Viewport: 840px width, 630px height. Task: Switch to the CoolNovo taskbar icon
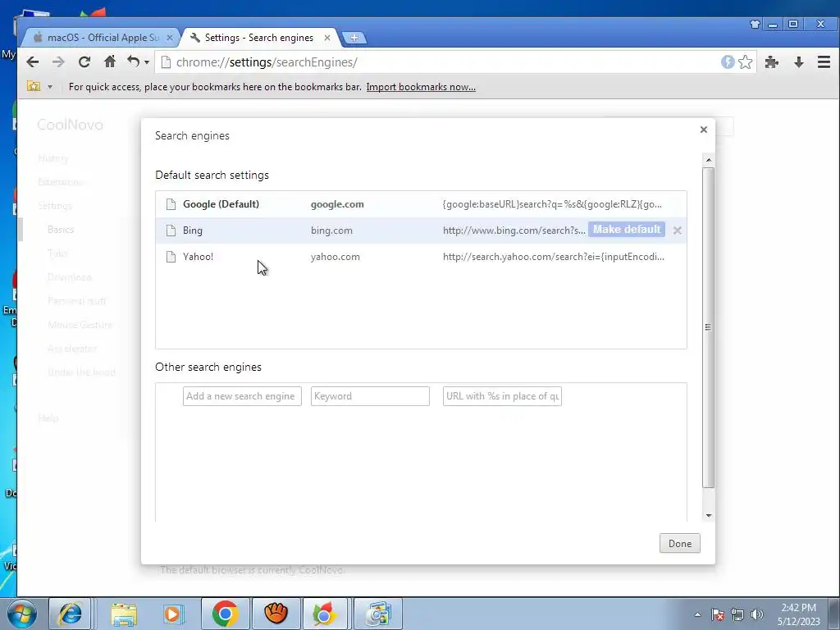[324, 614]
